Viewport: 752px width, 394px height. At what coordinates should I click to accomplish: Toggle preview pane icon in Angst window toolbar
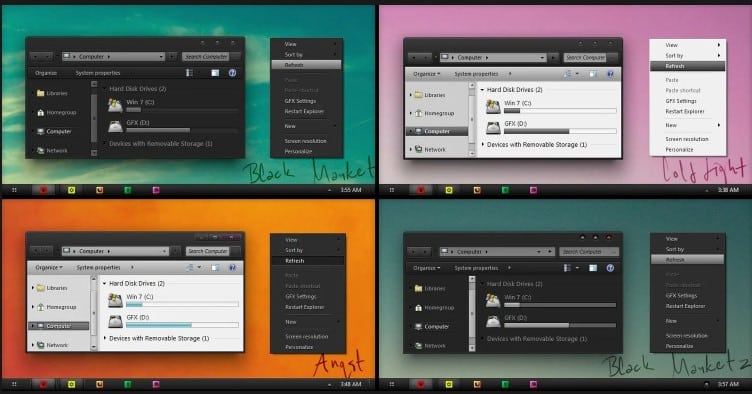(215, 267)
